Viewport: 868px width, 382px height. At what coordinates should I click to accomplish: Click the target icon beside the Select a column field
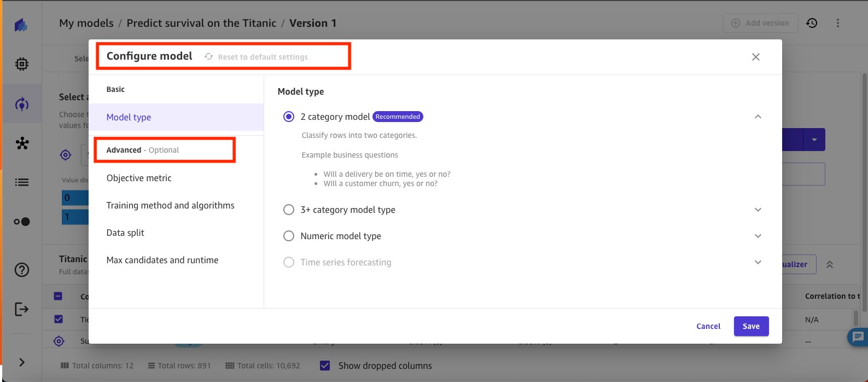tap(66, 155)
